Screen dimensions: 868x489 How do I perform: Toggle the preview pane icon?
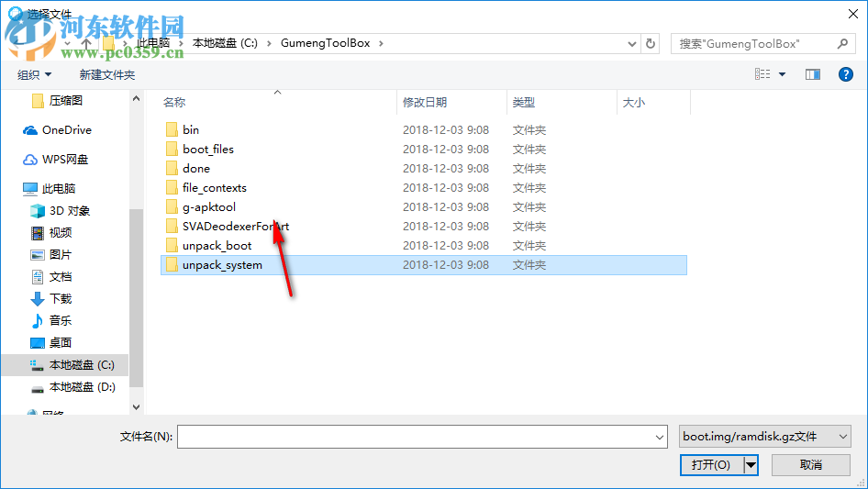[813, 74]
